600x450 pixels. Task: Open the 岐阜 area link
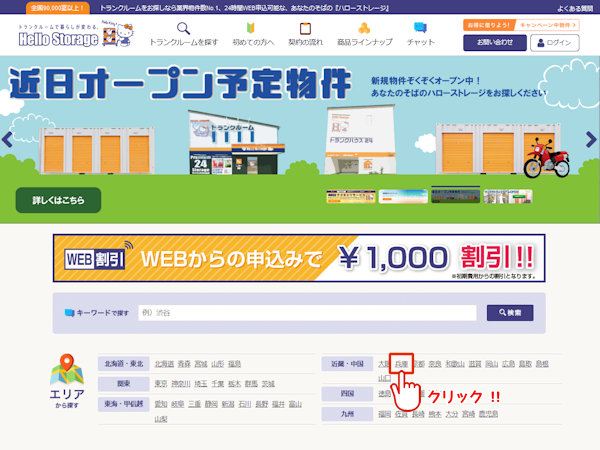(x=178, y=404)
